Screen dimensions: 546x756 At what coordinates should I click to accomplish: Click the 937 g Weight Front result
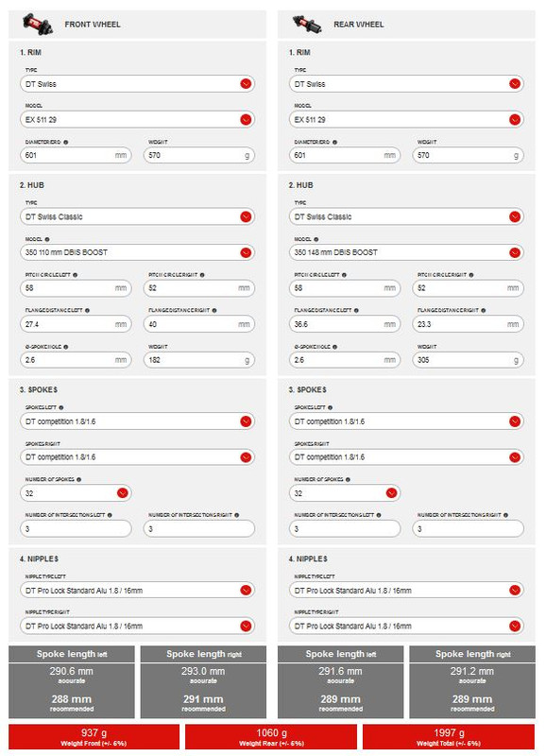94,737
